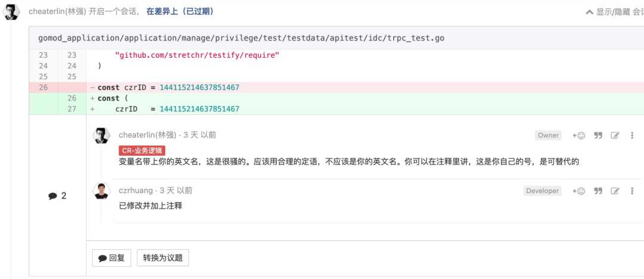Click the deleted line number 26 (old)
644x279 pixels.
(43, 88)
